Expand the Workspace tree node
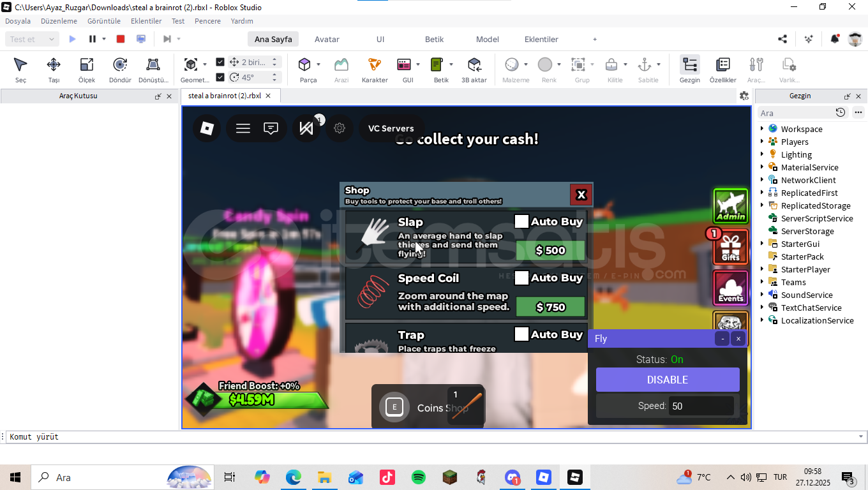868x490 pixels. pyautogui.click(x=762, y=129)
